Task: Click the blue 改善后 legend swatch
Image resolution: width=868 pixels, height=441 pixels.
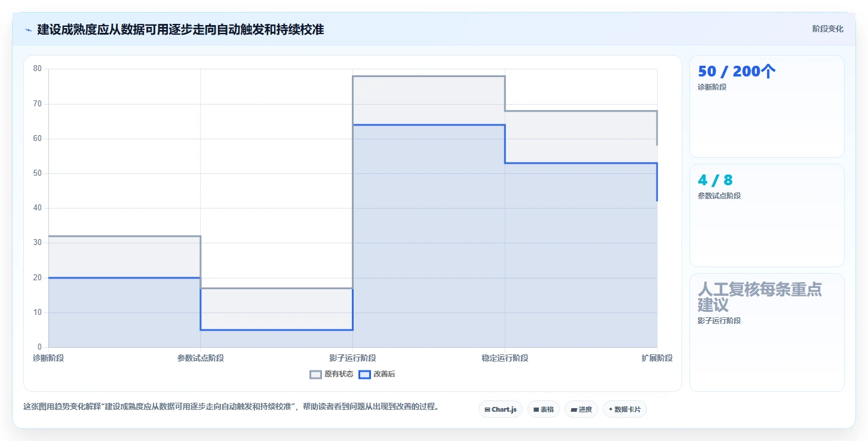Action: click(x=365, y=375)
